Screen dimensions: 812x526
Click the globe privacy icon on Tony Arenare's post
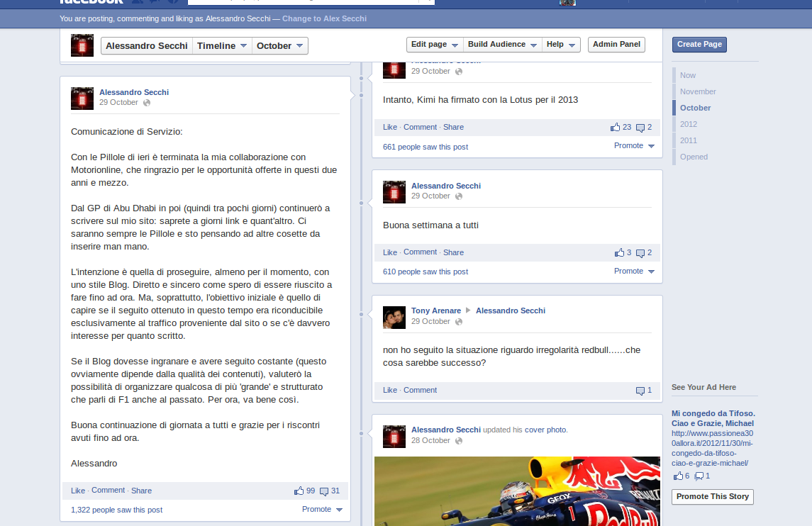459,322
